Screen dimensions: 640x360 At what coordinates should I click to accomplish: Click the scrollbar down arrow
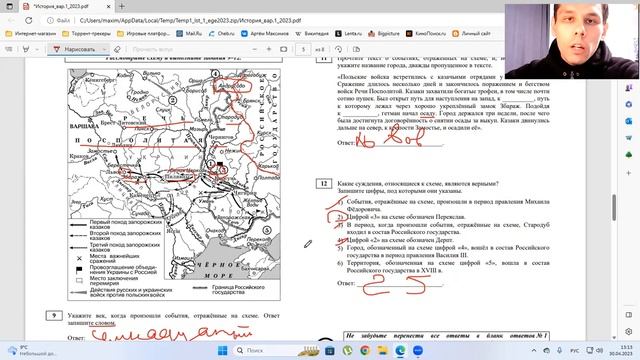[x=614, y=338]
